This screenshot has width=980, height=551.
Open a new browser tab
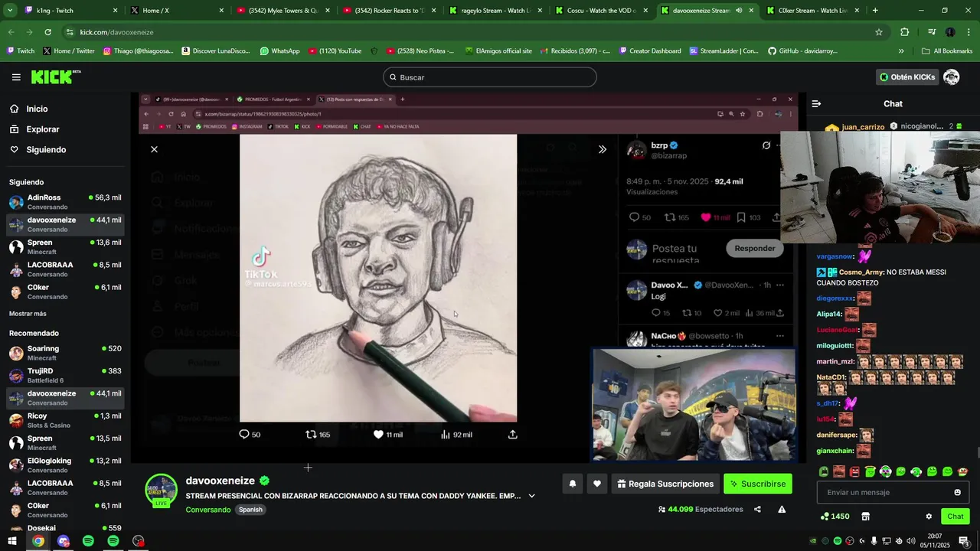(875, 11)
